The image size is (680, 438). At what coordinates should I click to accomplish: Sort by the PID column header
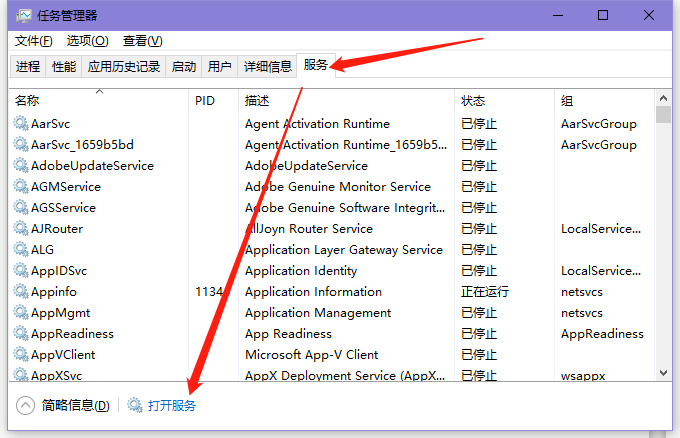(x=205, y=101)
